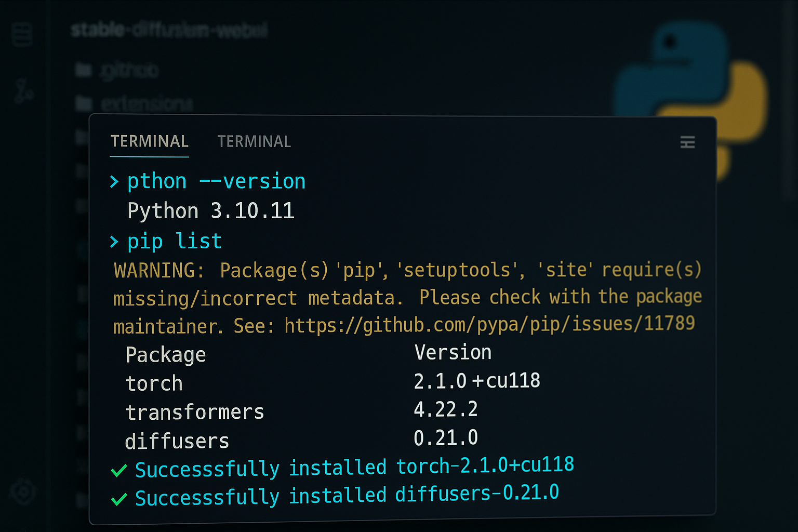Click the 'transformers' package name row

pyautogui.click(x=195, y=413)
